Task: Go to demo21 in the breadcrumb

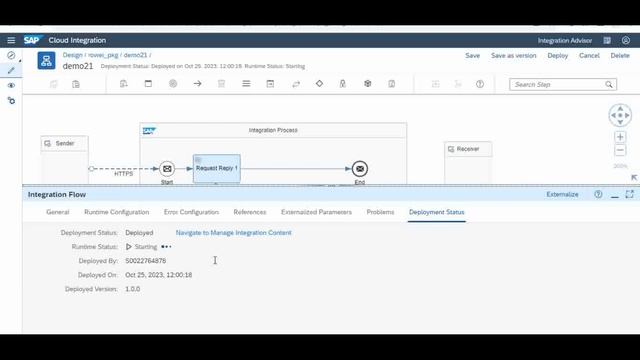Action: (135, 55)
